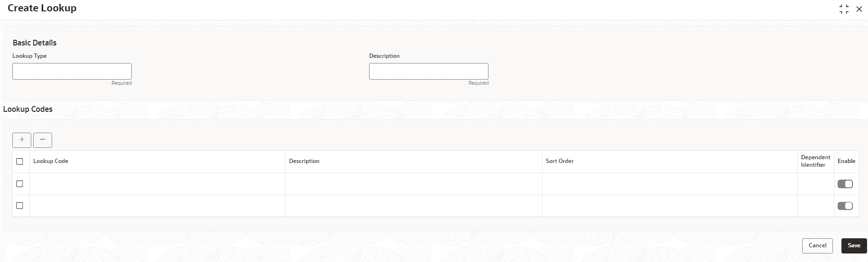Toggle Enable switch in first row

[x=845, y=184]
